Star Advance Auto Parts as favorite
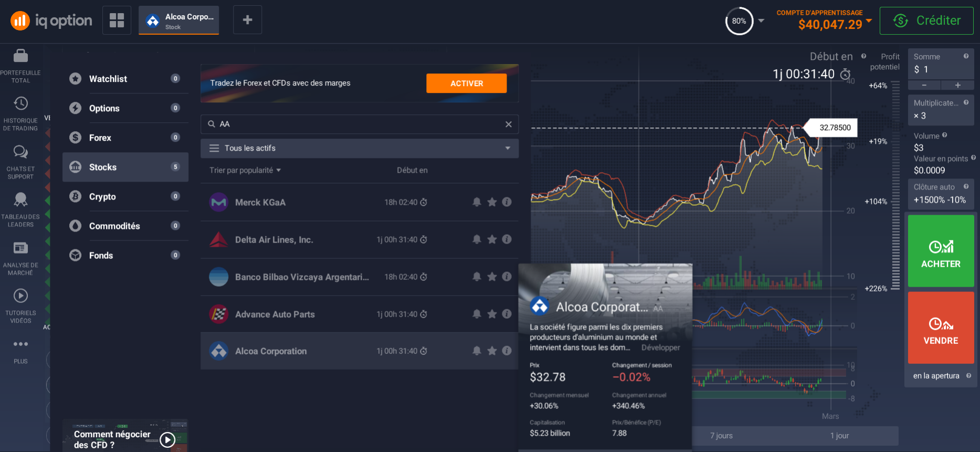 point(492,314)
